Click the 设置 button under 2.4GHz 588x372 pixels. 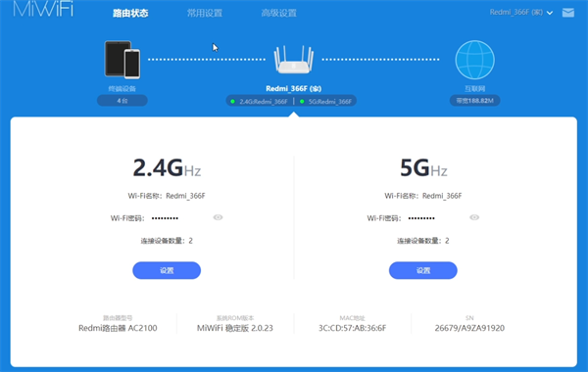pos(167,270)
